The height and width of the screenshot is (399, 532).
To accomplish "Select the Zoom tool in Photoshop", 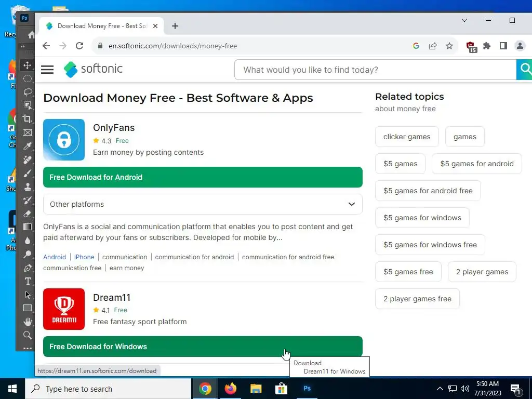I will point(28,335).
